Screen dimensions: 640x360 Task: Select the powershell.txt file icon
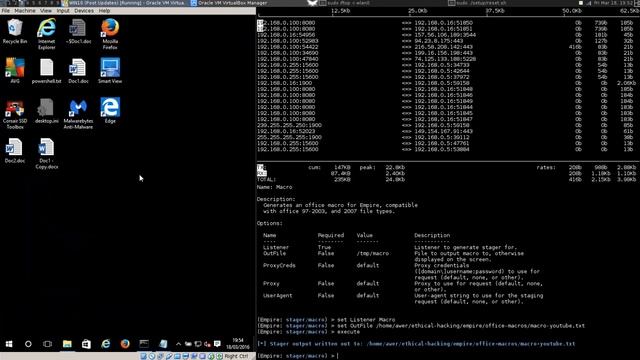click(47, 71)
